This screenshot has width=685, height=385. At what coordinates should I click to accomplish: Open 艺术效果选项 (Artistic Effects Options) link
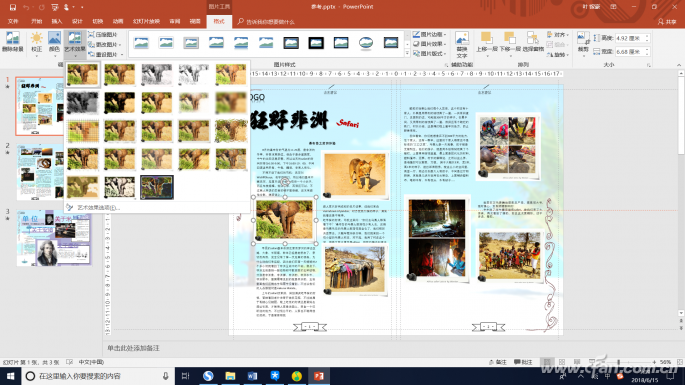tap(97, 208)
